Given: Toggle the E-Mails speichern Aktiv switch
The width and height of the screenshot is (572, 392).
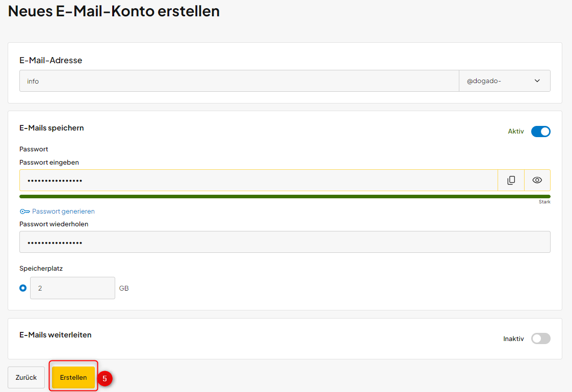Looking at the screenshot, I should (x=540, y=132).
